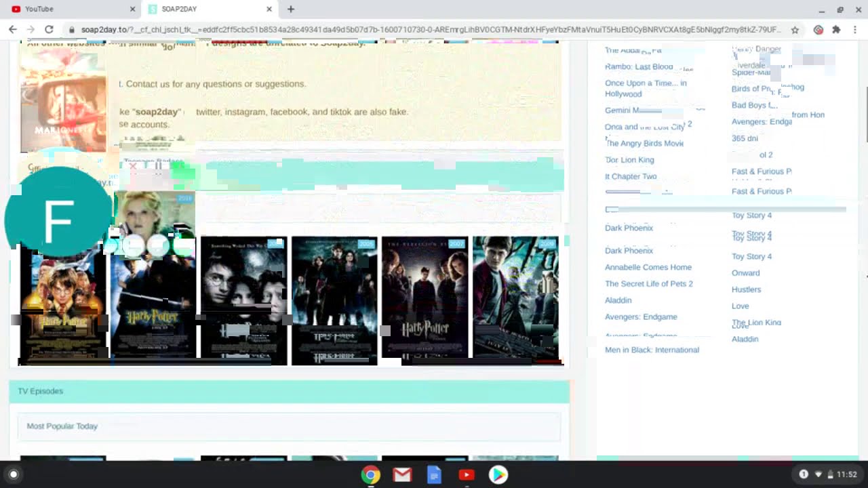Open Chrome's three-dot menu
Viewport: 868px width, 488px height.
[x=855, y=30]
